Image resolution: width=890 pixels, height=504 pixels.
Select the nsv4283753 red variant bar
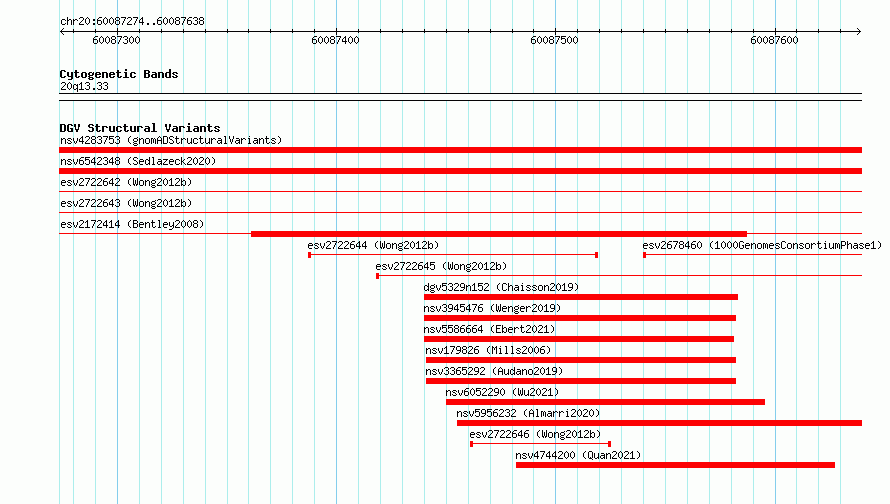460,150
